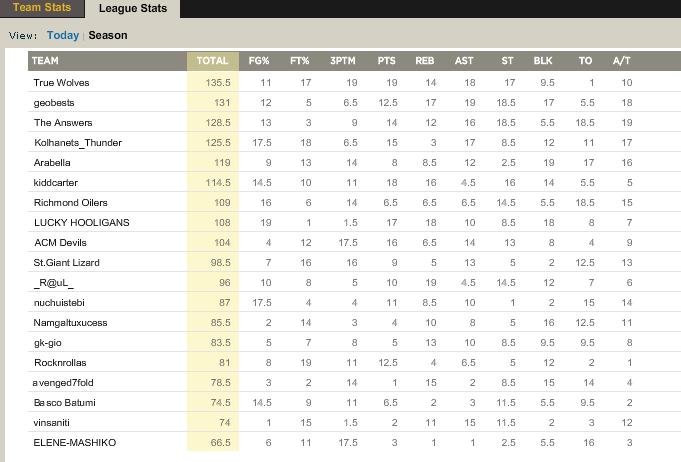Switch view to Season
This screenshot has height=462, width=681.
tap(108, 35)
